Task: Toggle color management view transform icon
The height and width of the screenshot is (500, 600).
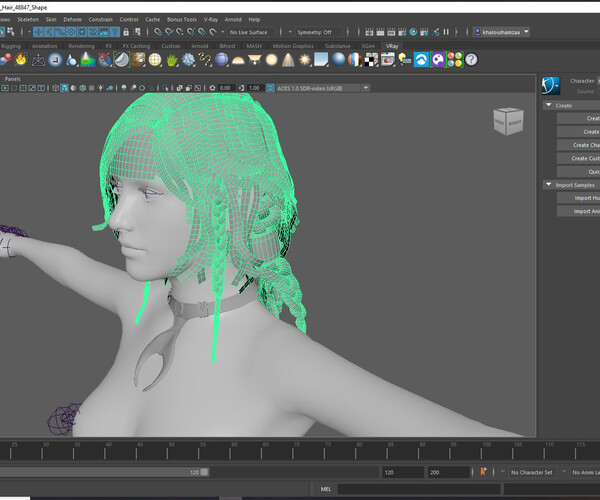Action: (270, 88)
